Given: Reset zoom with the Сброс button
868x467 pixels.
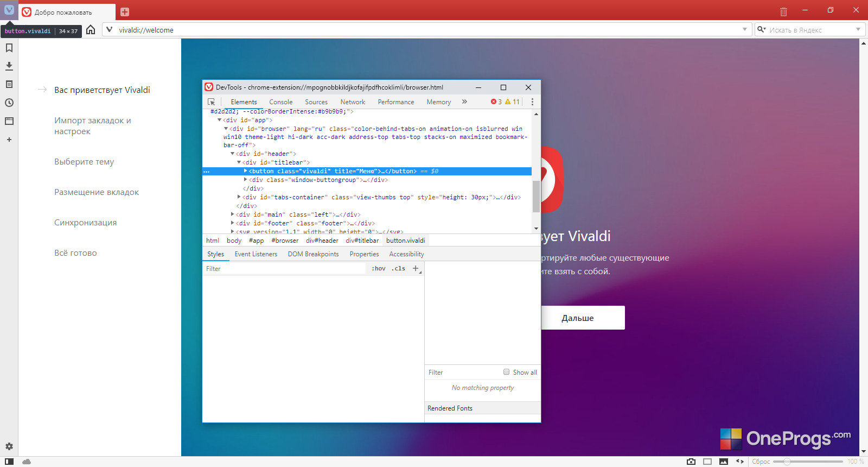Looking at the screenshot, I should (761, 462).
